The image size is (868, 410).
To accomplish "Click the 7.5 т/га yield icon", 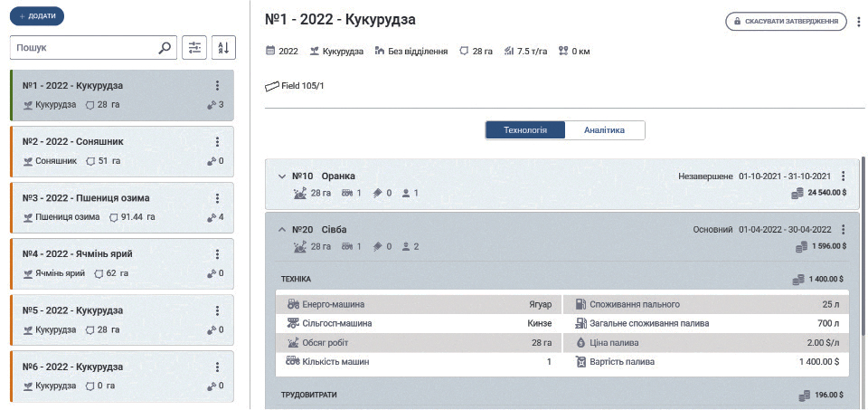I will [x=509, y=52].
